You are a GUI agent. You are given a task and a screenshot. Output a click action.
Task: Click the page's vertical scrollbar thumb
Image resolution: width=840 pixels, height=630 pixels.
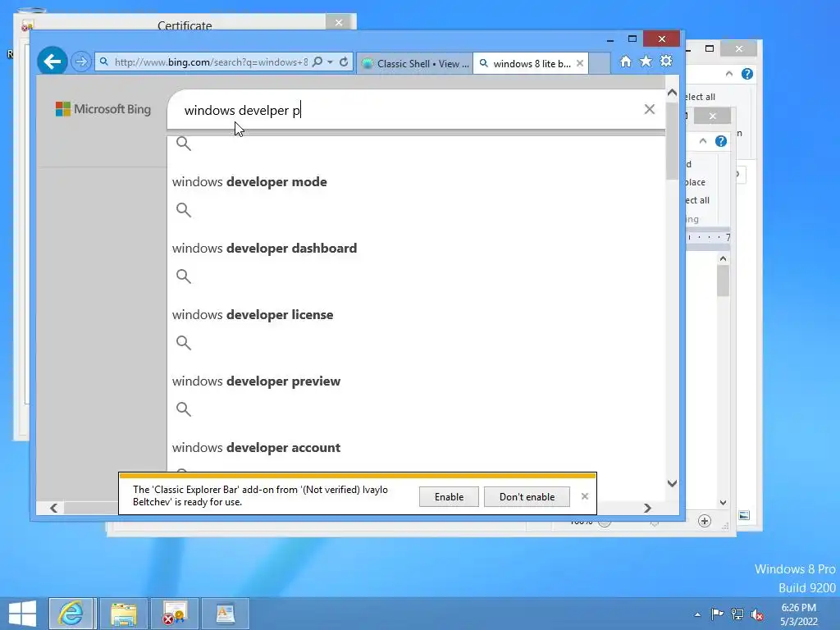pyautogui.click(x=672, y=141)
